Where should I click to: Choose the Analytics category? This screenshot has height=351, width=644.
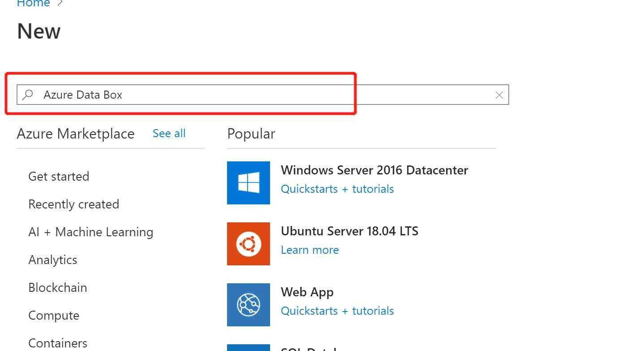53,260
